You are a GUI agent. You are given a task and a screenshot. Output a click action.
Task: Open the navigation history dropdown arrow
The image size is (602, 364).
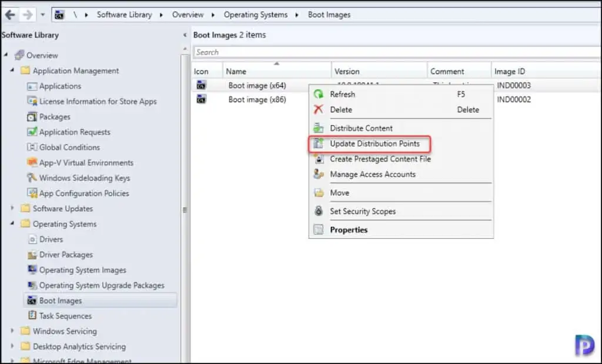(x=42, y=15)
